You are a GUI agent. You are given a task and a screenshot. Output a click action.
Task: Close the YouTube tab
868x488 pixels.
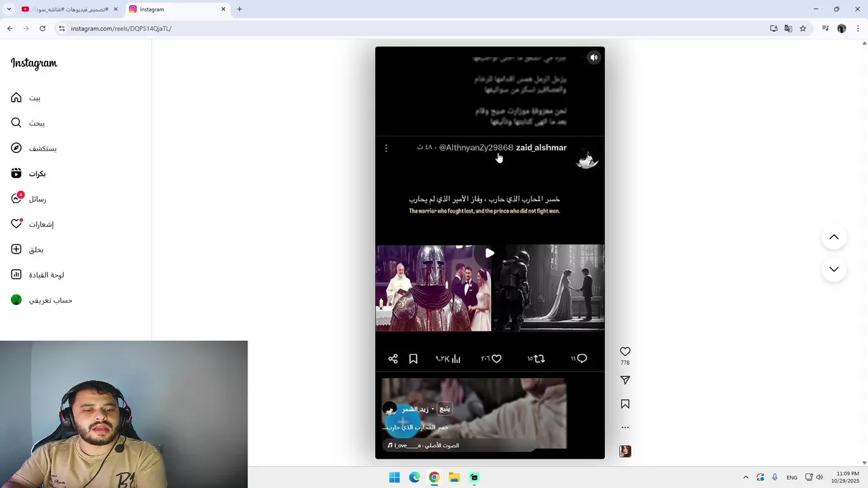point(115,9)
